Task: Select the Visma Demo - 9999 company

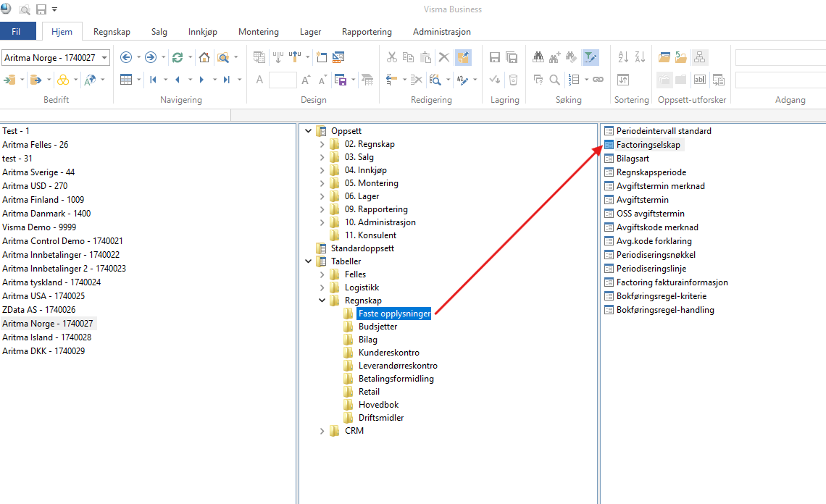Action: point(39,227)
